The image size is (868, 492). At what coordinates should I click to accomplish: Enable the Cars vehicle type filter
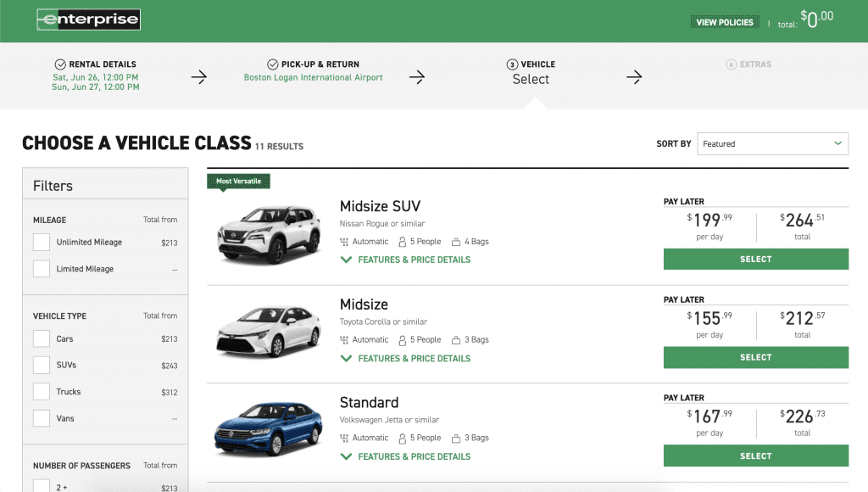(42, 338)
